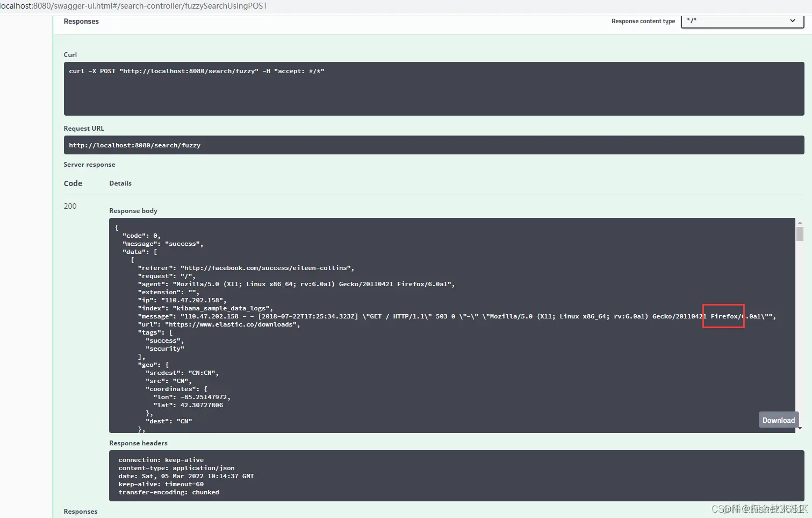Click the "coordinates": { line

(x=176, y=389)
